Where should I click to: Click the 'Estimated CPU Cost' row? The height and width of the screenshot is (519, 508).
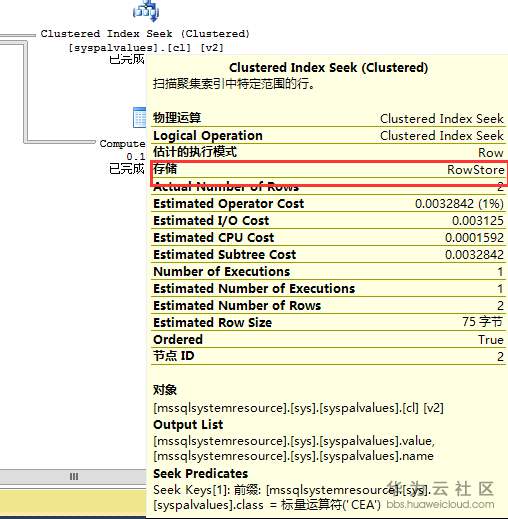tap(328, 237)
